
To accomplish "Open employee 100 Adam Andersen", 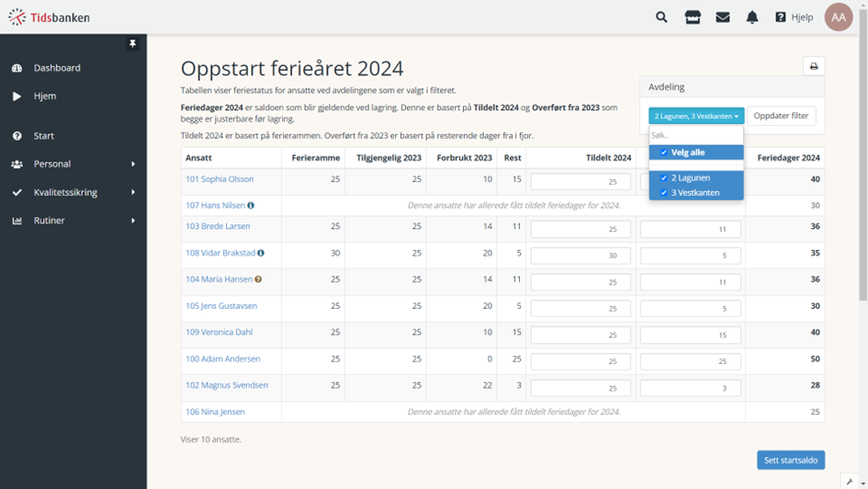I will coord(222,358).
